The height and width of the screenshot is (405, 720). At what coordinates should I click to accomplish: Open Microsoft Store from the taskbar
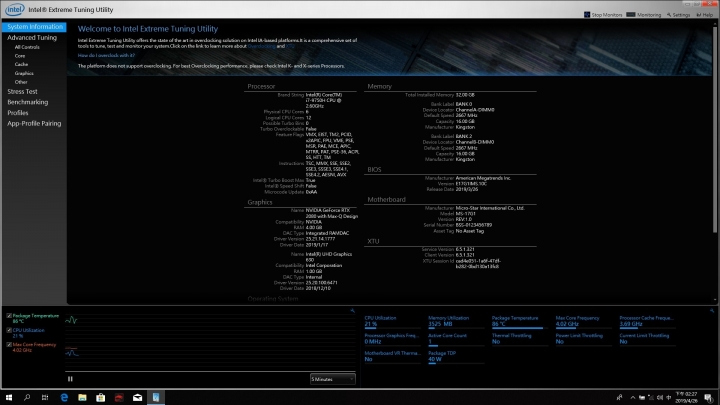click(101, 398)
